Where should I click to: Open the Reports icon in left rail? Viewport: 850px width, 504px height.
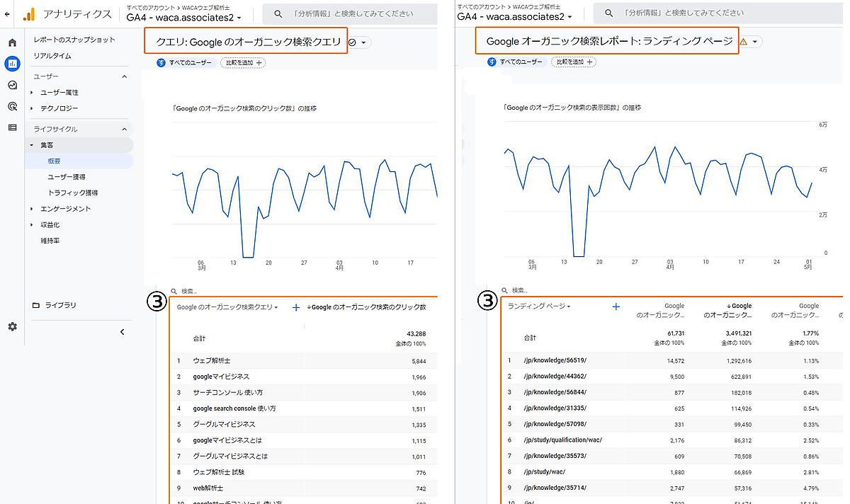[12, 64]
